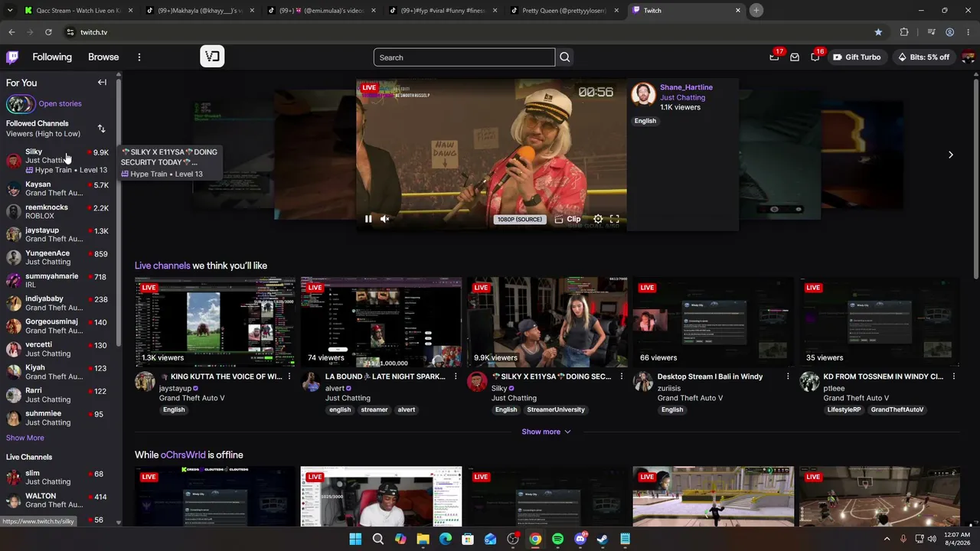Open Shane_Hartline channel link
The image size is (980, 551).
coord(686,87)
